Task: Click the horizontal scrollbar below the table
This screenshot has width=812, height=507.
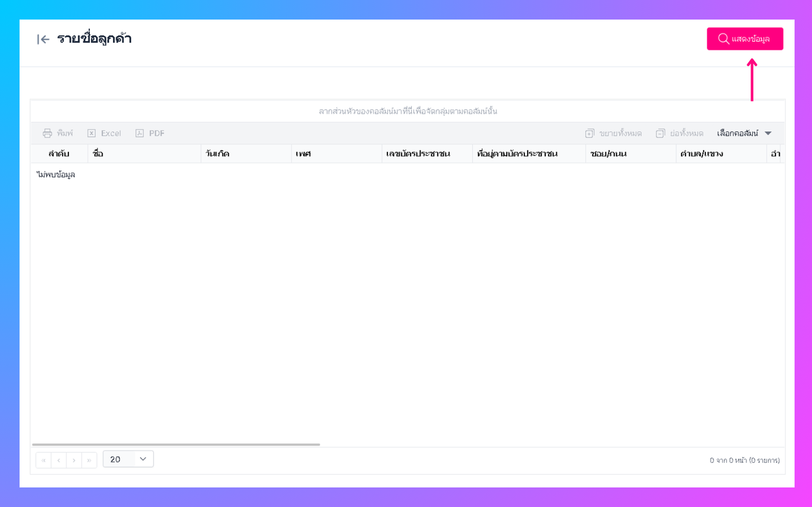Action: 176,444
